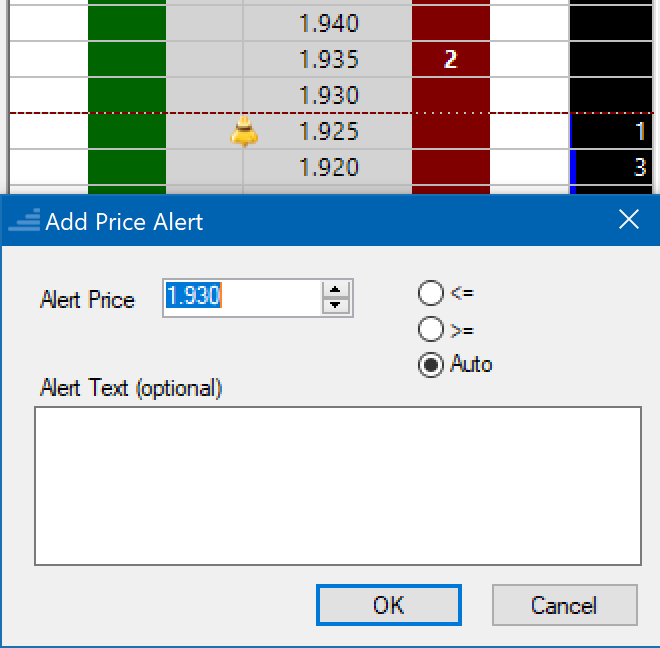Click the Add Price Alert title icon
Screen dimensions: 660x648
(x=24, y=221)
